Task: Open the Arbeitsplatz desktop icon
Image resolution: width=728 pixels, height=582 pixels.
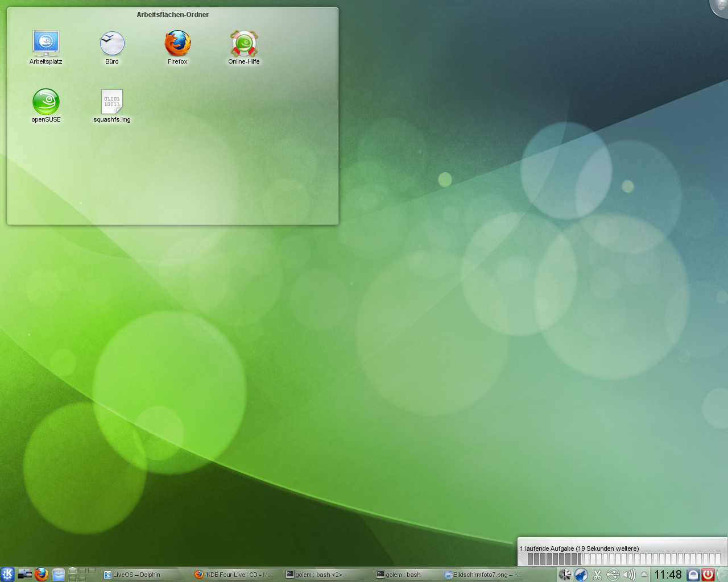Action: click(x=45, y=43)
